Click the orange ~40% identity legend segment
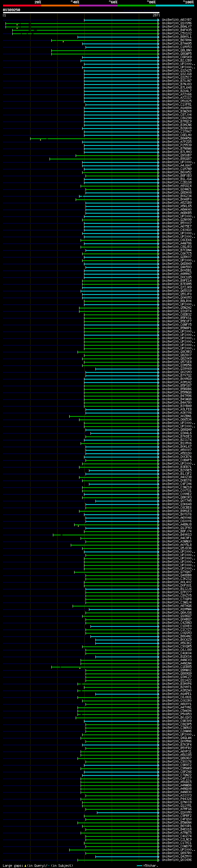The width and height of the screenshot is (197, 868). tap(60, 6)
